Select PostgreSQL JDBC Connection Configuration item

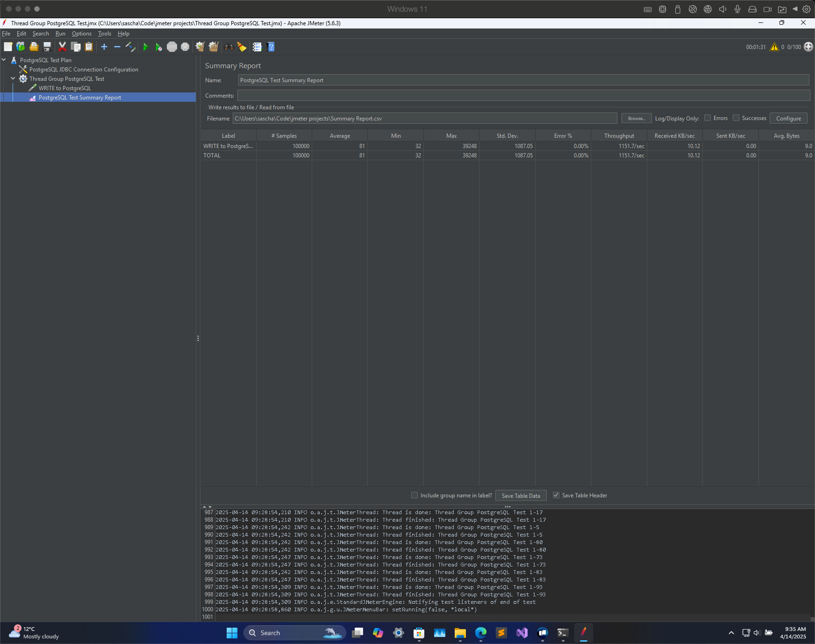pos(84,70)
